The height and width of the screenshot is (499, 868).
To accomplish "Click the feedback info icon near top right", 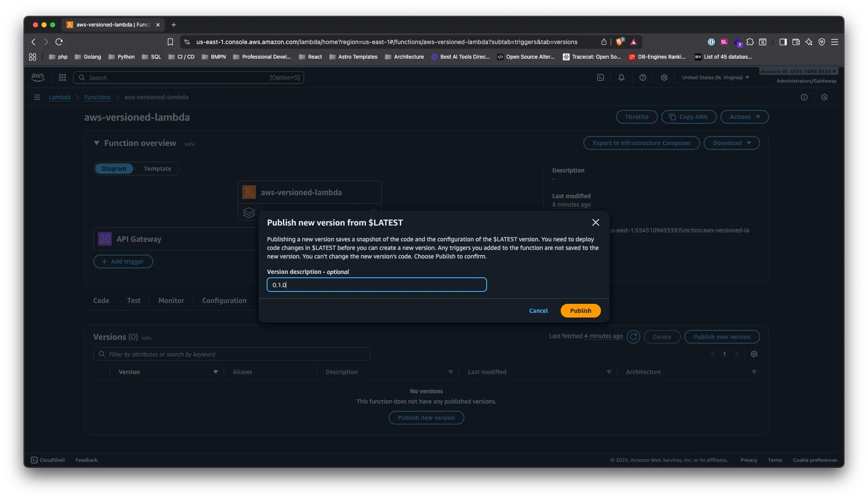I will click(804, 97).
